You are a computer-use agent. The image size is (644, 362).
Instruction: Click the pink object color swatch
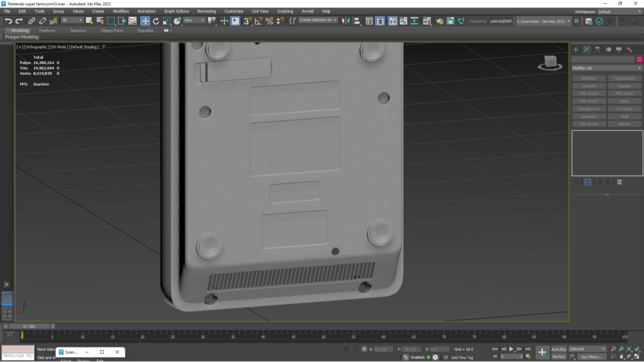(639, 59)
